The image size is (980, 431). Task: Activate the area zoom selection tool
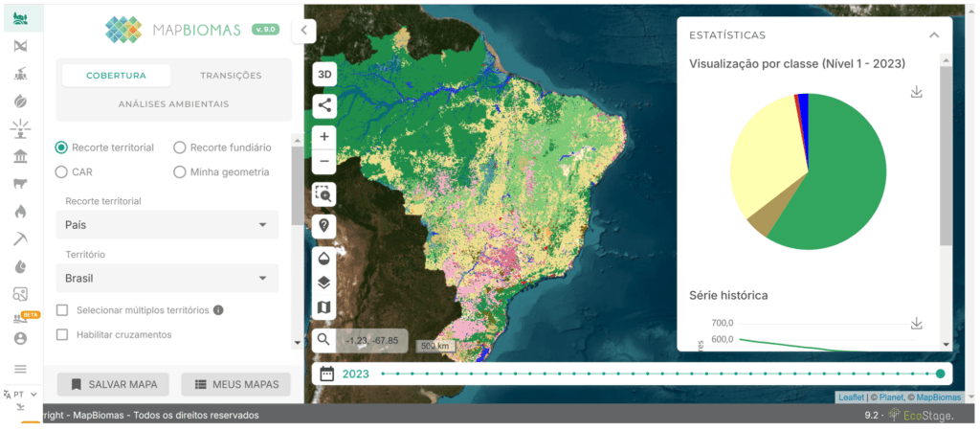tap(324, 194)
